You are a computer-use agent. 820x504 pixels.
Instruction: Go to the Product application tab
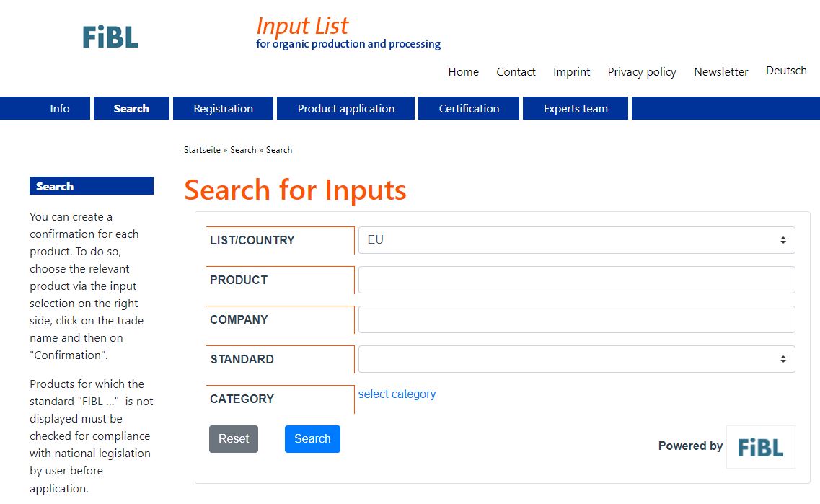(345, 108)
